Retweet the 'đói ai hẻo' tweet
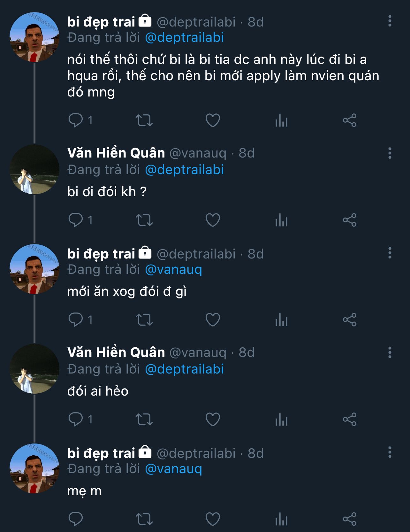Image resolution: width=410 pixels, height=532 pixels. pyautogui.click(x=144, y=420)
